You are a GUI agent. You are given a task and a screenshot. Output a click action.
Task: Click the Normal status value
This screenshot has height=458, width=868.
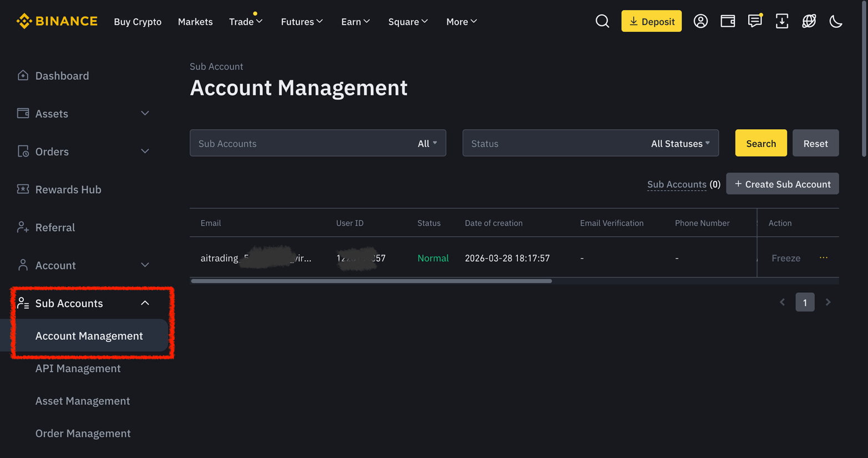click(433, 258)
